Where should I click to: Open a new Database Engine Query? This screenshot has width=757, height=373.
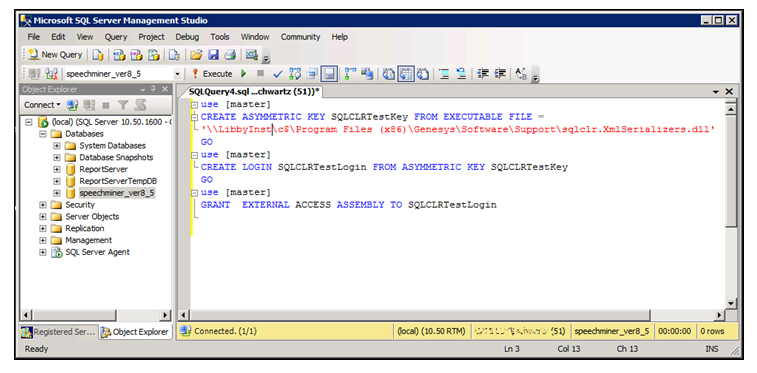click(x=98, y=55)
